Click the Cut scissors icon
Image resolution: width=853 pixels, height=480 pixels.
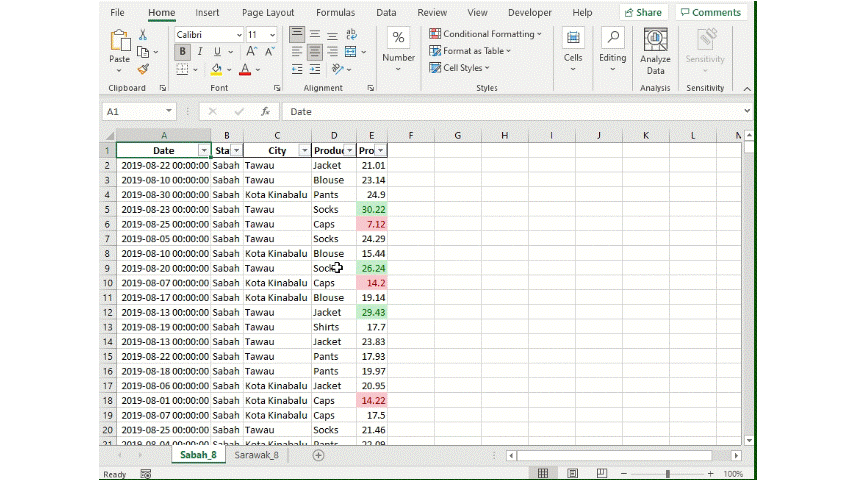pos(143,34)
